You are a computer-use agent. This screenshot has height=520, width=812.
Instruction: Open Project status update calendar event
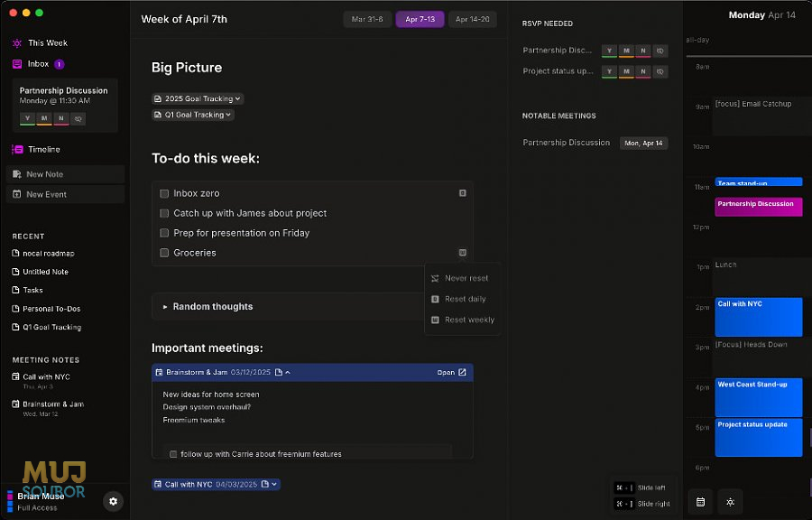(x=759, y=438)
